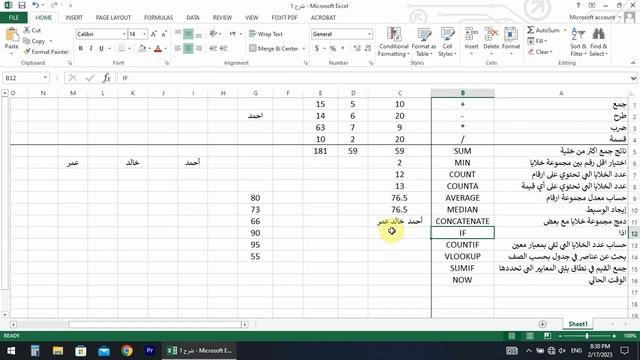Select the cell containing VLOOKUP
Screen dimensions: 640x360
tap(462, 256)
